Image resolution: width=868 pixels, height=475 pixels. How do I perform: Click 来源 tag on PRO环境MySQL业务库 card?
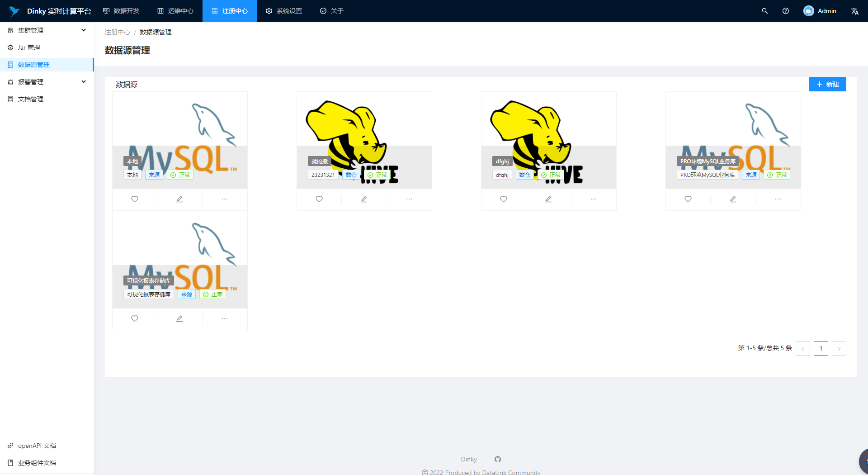click(751, 175)
